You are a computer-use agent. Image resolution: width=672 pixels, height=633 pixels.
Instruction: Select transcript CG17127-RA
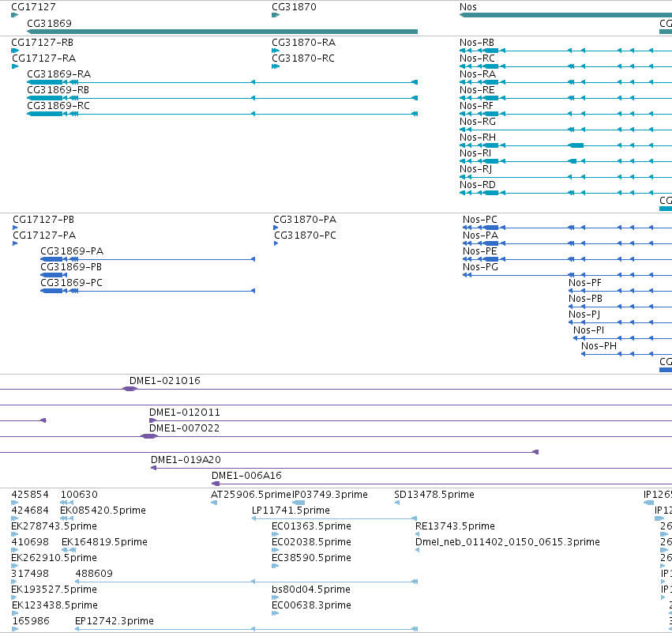(x=43, y=58)
